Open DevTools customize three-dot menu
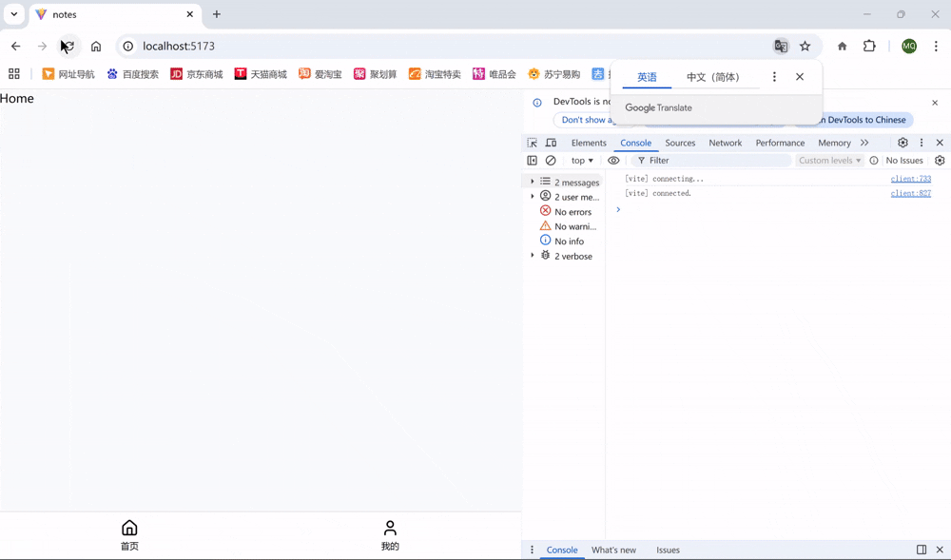951x560 pixels. 922,143
